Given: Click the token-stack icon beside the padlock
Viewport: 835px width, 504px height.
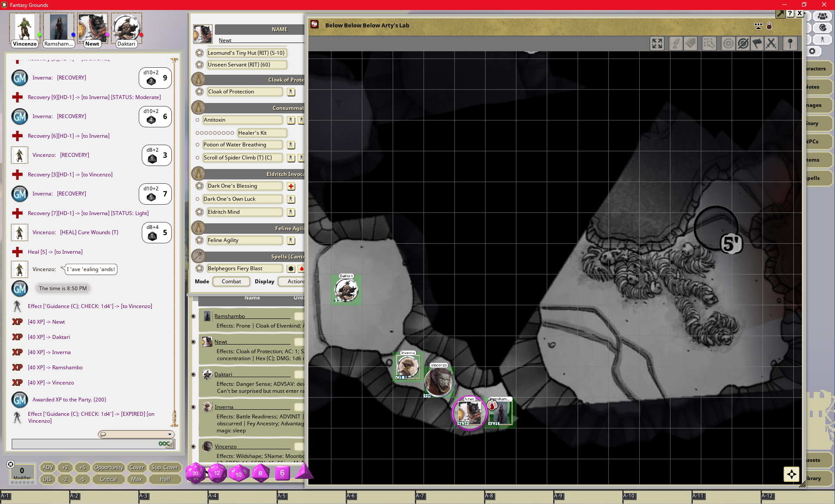Looking at the screenshot, I should click(758, 26).
